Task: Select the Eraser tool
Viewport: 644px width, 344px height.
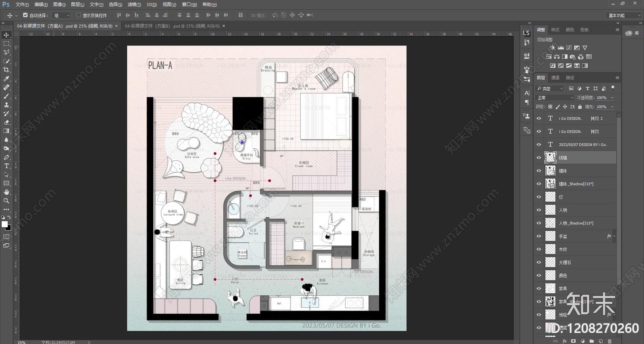Action: pos(6,122)
